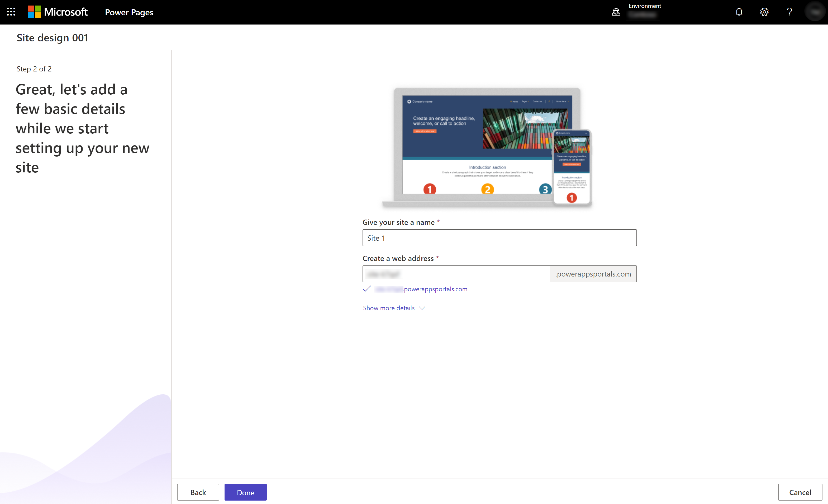Screen dimensions: 828x504
Task: Expand Show more details section
Action: point(394,307)
